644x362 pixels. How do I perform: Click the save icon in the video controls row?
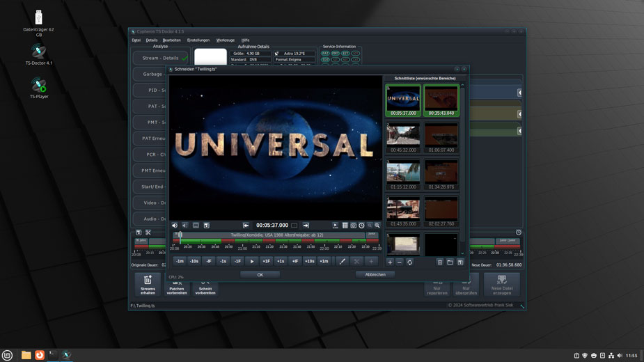[207, 226]
